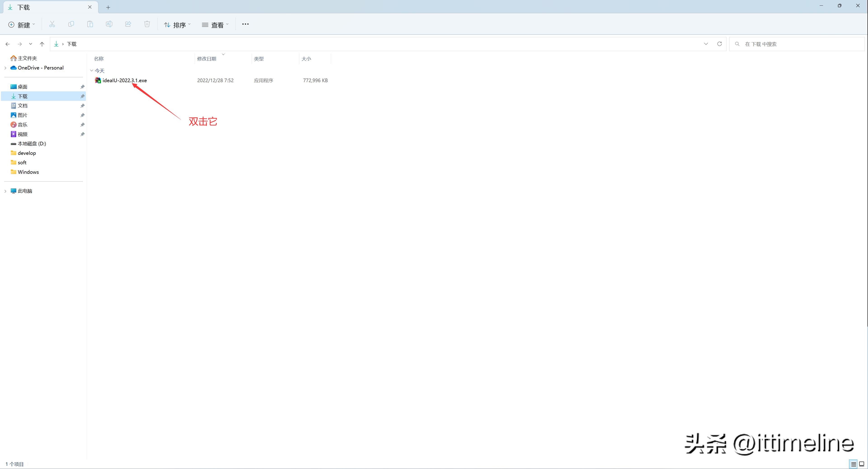Screen dimensions: 868x469
Task: Open breadcrumb chevron before 下载
Action: coord(63,44)
